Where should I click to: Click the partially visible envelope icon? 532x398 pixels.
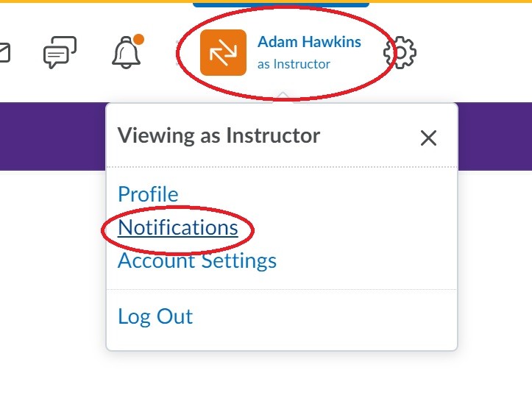[x=4, y=52]
